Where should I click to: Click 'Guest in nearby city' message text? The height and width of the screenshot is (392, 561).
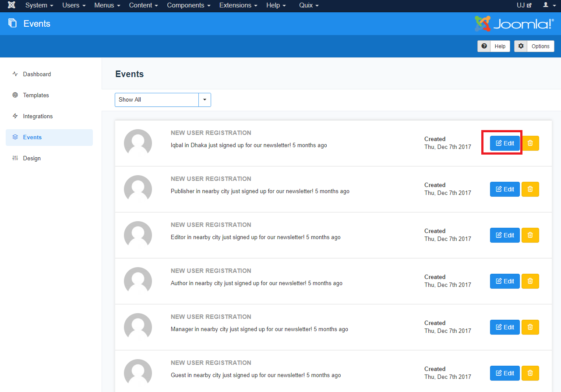[256, 375]
